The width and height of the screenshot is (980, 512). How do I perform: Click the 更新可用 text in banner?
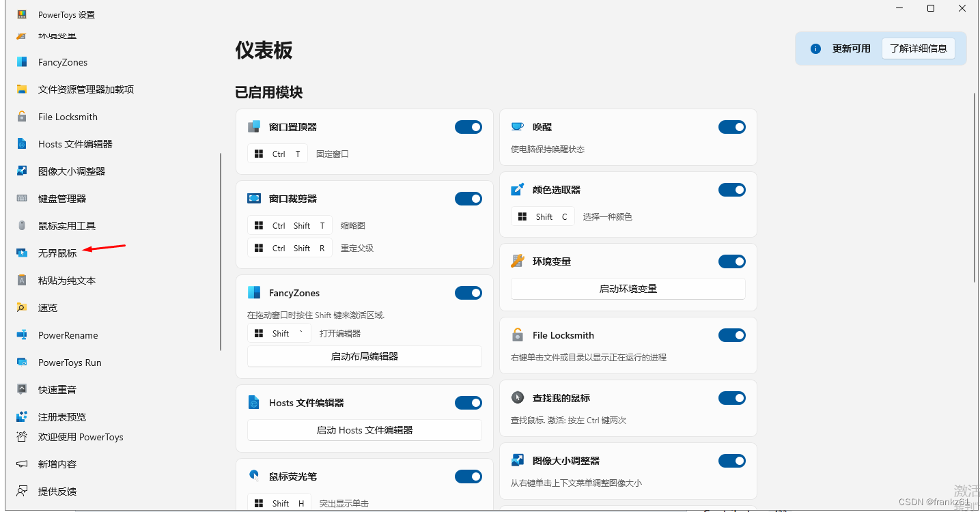[852, 49]
